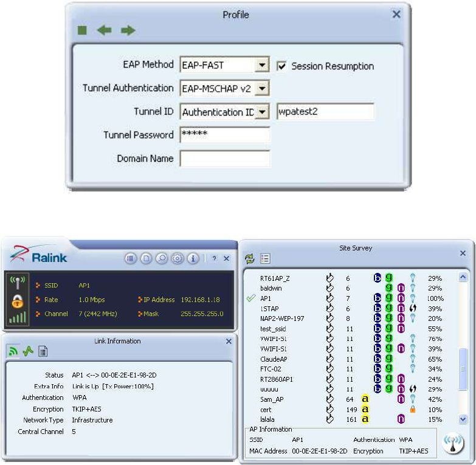The width and height of the screenshot is (476, 465).
Task: Click the connect antenna icon in Site Survey
Action: pyautogui.click(x=454, y=444)
